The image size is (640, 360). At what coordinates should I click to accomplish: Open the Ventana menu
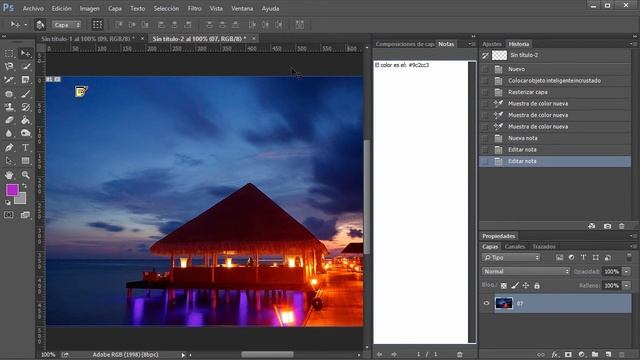click(242, 8)
